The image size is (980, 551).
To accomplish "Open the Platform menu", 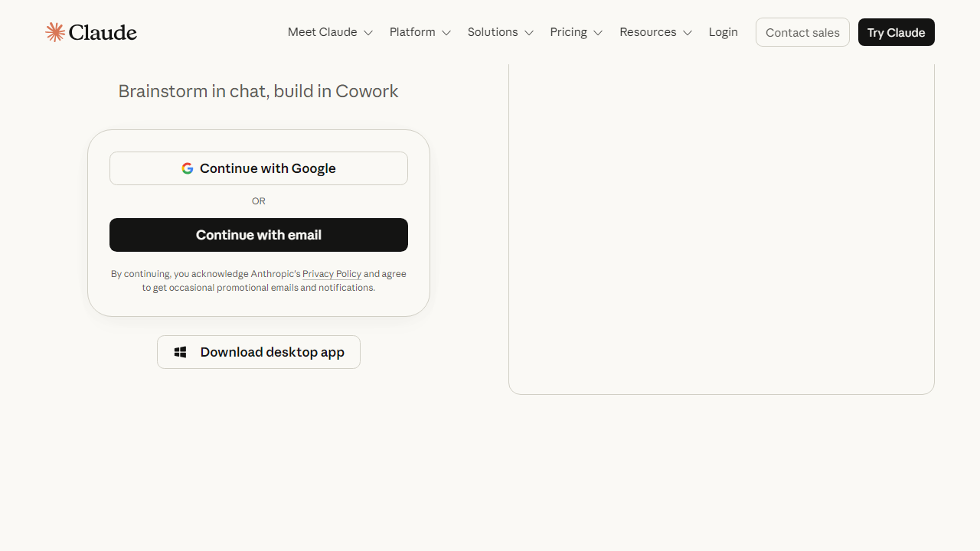I will pos(420,32).
